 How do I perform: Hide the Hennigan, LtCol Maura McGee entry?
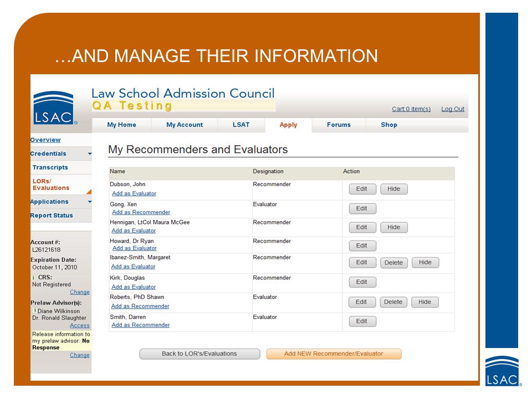click(394, 227)
